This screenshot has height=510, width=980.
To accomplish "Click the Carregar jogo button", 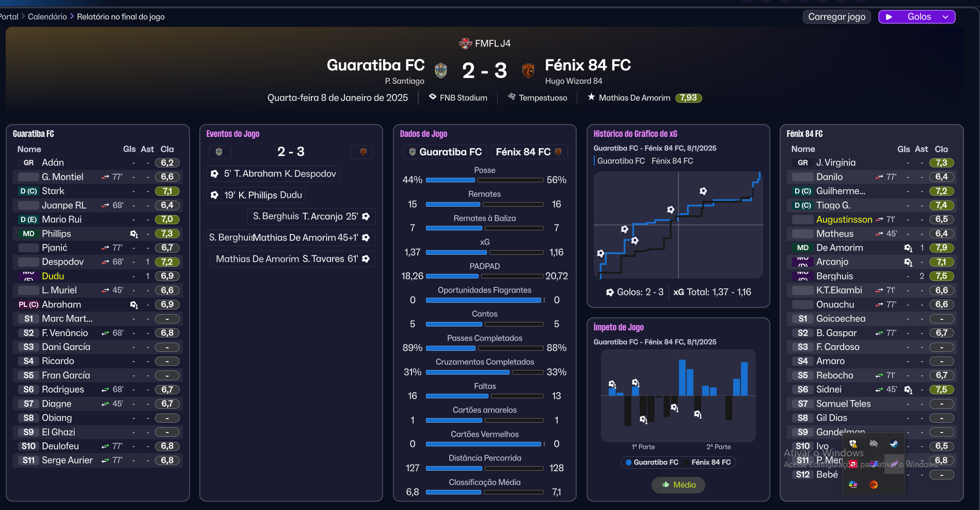I will [836, 17].
